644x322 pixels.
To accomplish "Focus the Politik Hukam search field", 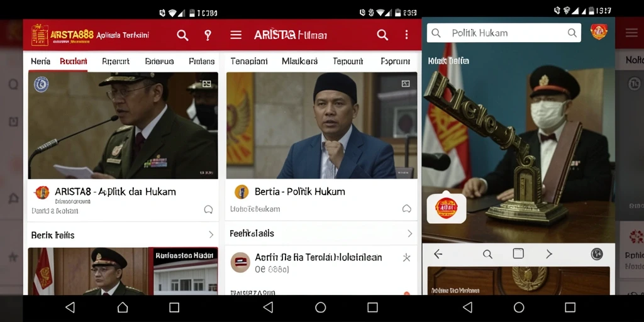I will pyautogui.click(x=504, y=33).
